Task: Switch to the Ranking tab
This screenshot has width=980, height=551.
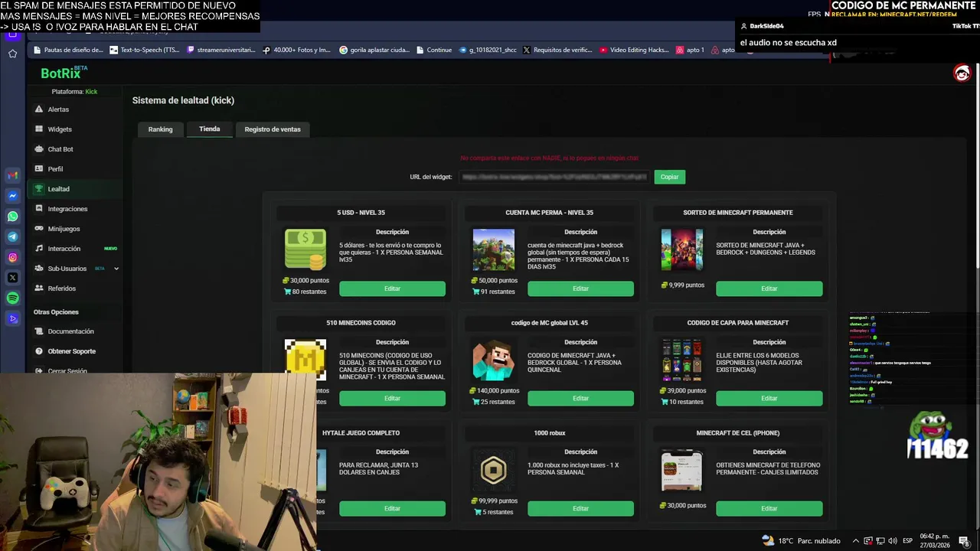Action: [x=160, y=129]
